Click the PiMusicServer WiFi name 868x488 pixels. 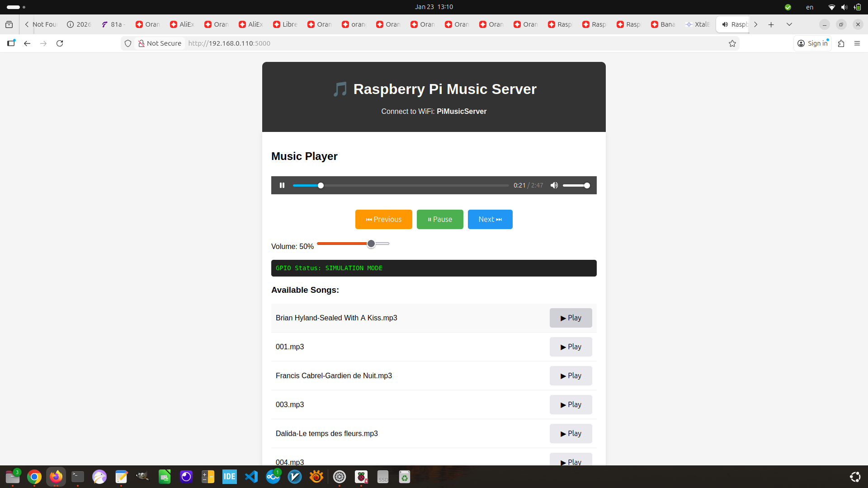(462, 111)
